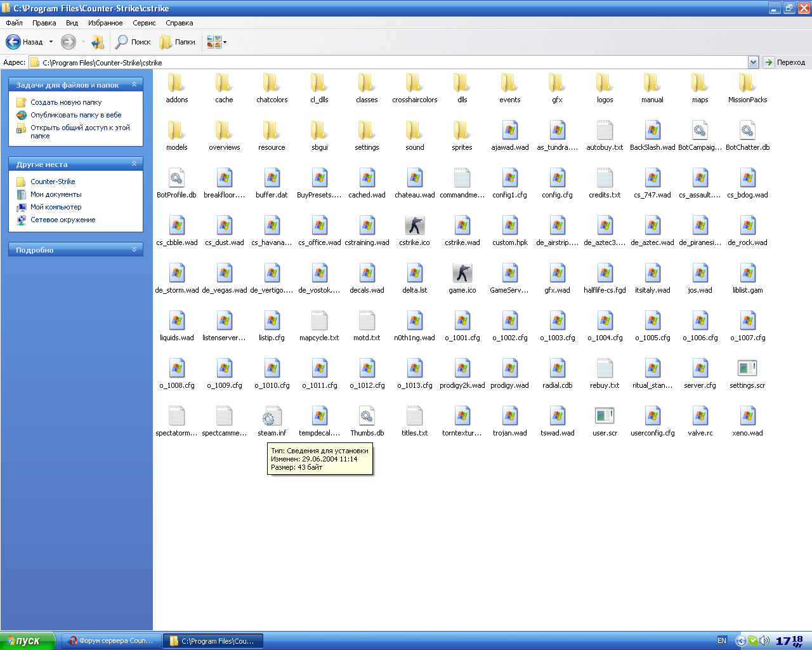Open the Справка menu
The height and width of the screenshot is (650, 812).
click(x=180, y=23)
